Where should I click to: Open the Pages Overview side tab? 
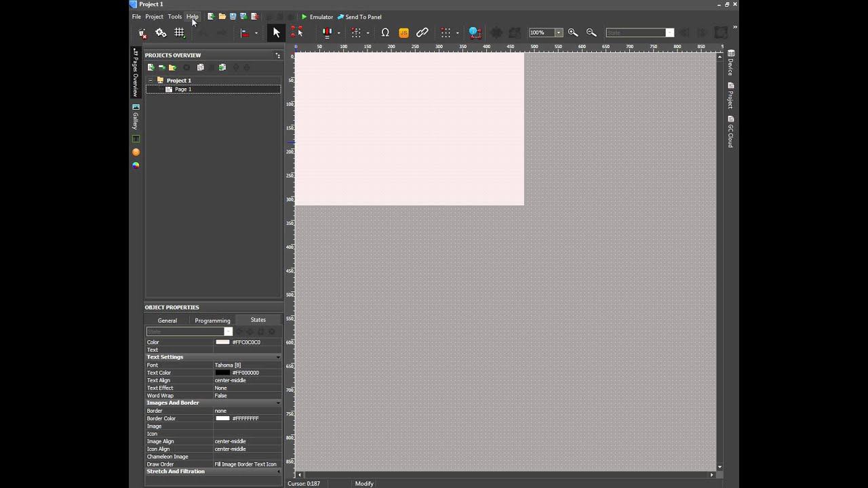[136, 73]
